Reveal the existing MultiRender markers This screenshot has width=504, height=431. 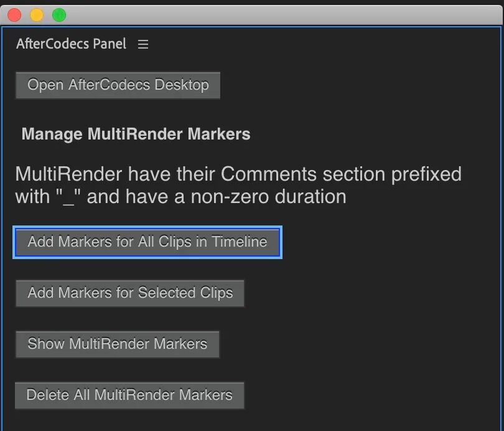pos(117,344)
